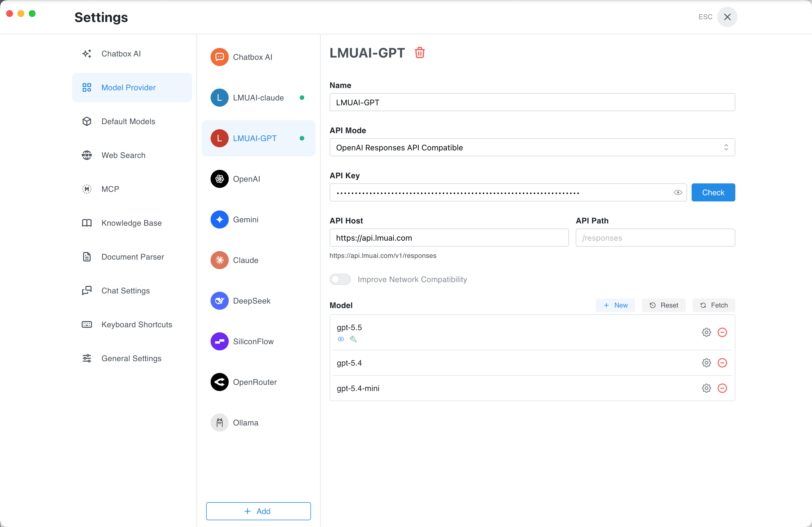Open settings gear for the gpt-5.4-mini model
Viewport: 812px width, 527px height.
point(706,388)
